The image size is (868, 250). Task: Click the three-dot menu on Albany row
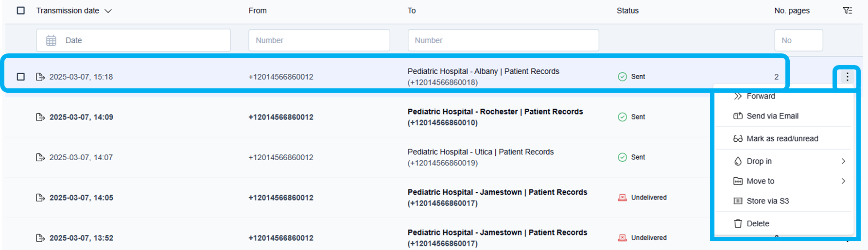847,77
